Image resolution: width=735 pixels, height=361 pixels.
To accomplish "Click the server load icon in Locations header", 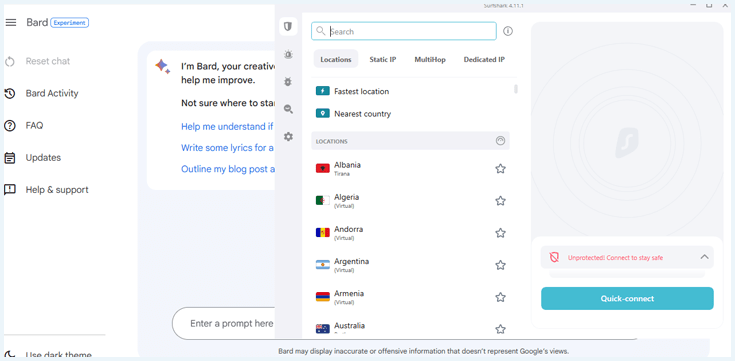I will tap(500, 141).
